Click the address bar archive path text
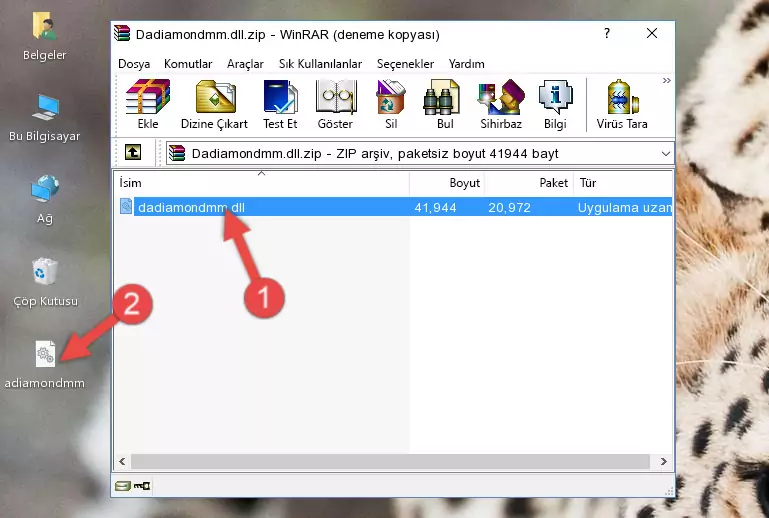 coord(375,154)
